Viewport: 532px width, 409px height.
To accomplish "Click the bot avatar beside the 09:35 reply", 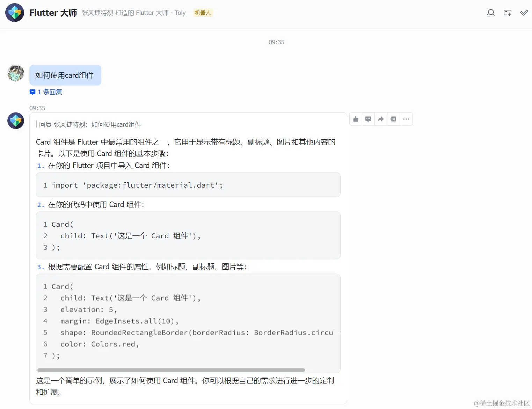I will (16, 121).
